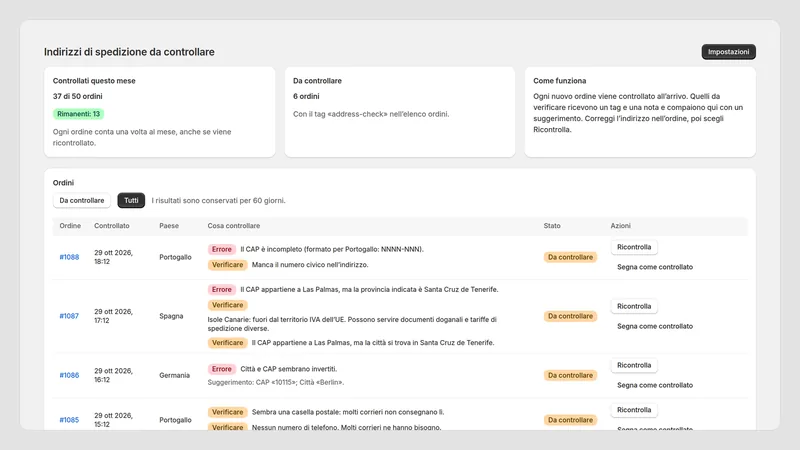Open the Impostazioni settings button
Image resolution: width=800 pixels, height=450 pixels.
point(728,52)
